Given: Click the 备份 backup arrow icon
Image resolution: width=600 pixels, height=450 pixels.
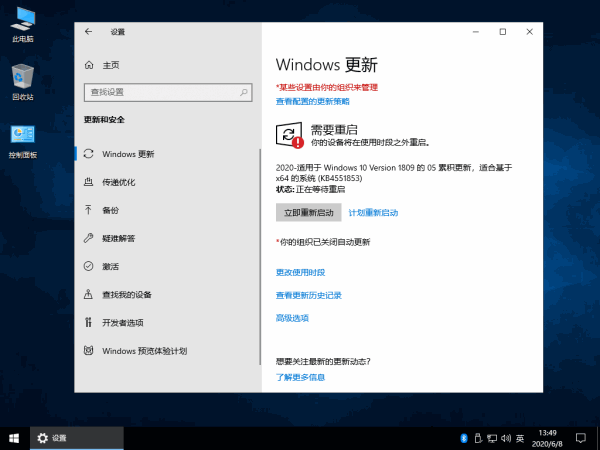Looking at the screenshot, I should pos(88,210).
